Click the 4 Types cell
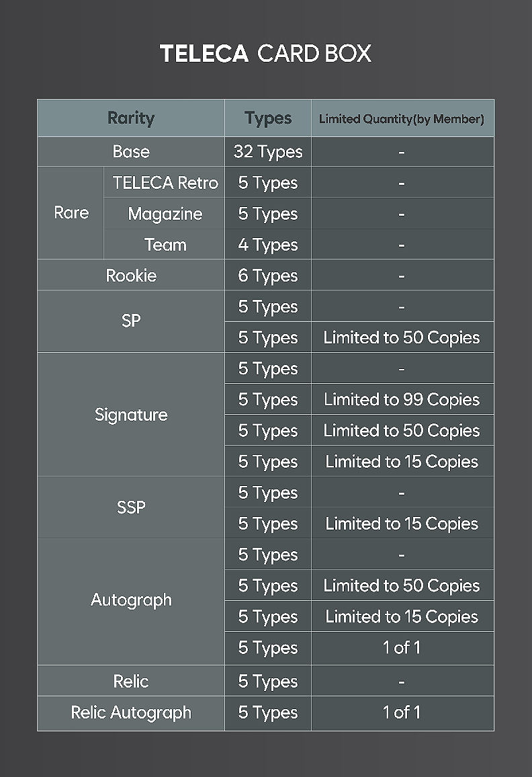Screen dimensions: 532x777 [x=268, y=244]
